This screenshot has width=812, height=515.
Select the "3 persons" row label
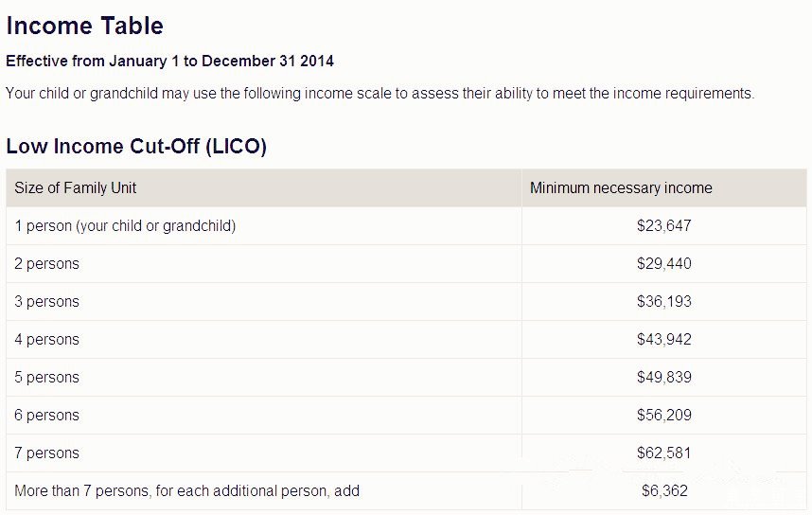coord(47,302)
